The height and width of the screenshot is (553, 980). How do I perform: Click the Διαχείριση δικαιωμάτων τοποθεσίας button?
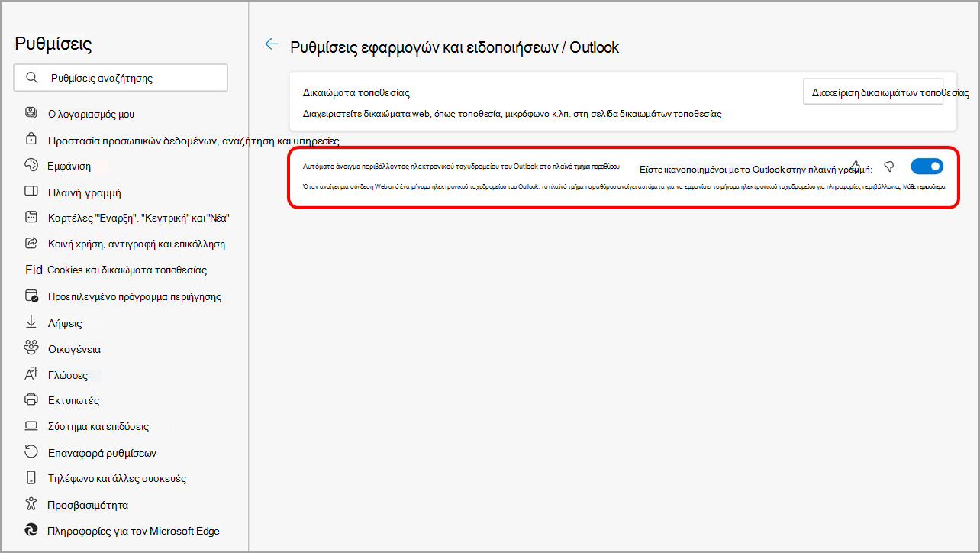pos(874,92)
